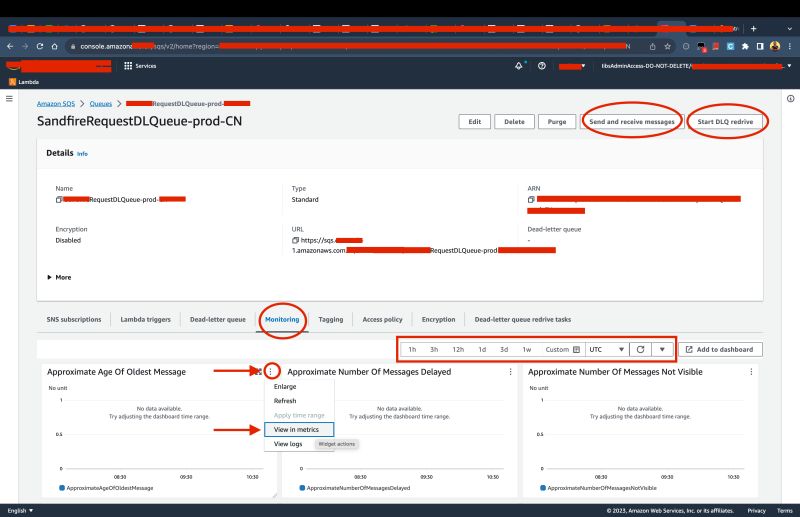Open Age Of Oldest Message widget actions menu
800x517 pixels.
pos(271,372)
